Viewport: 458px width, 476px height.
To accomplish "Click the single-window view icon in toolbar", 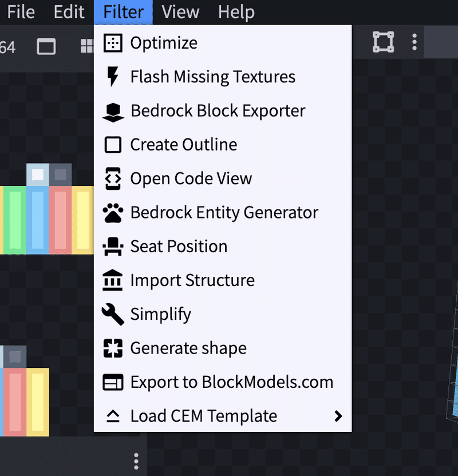I will click(x=46, y=46).
